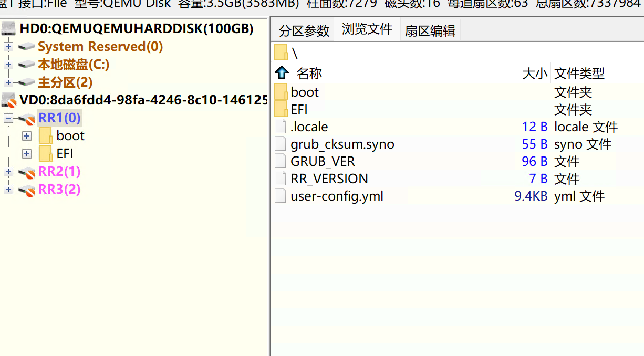644x356 pixels.
Task: Switch to the 浏览文件 tab
Action: tap(367, 29)
